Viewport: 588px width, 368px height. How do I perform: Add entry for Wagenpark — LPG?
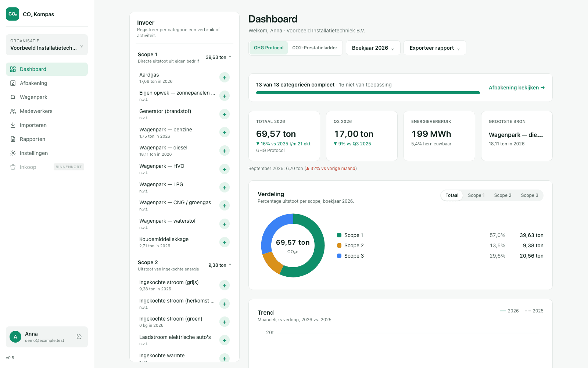(225, 188)
